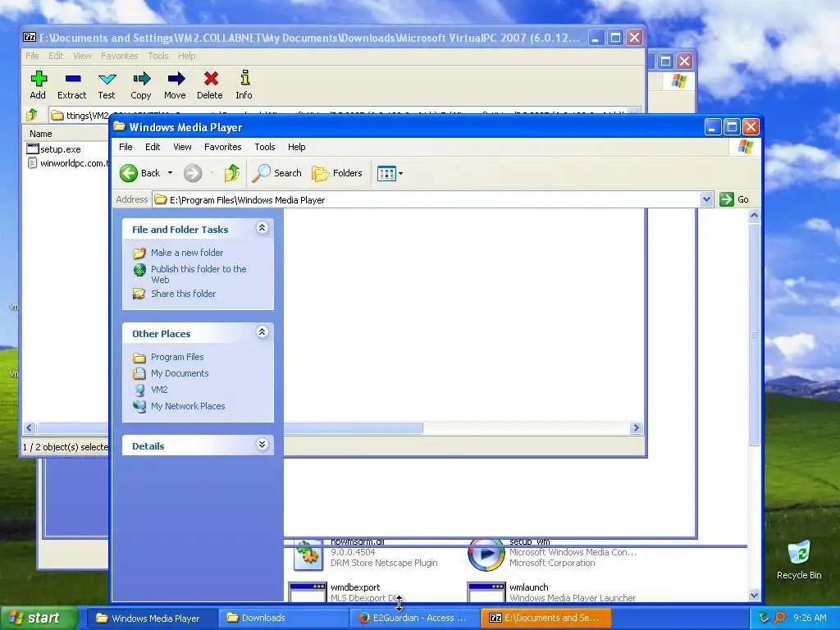This screenshot has height=630, width=840.
Task: Click the Up folder icon in explorer
Action: 231,173
